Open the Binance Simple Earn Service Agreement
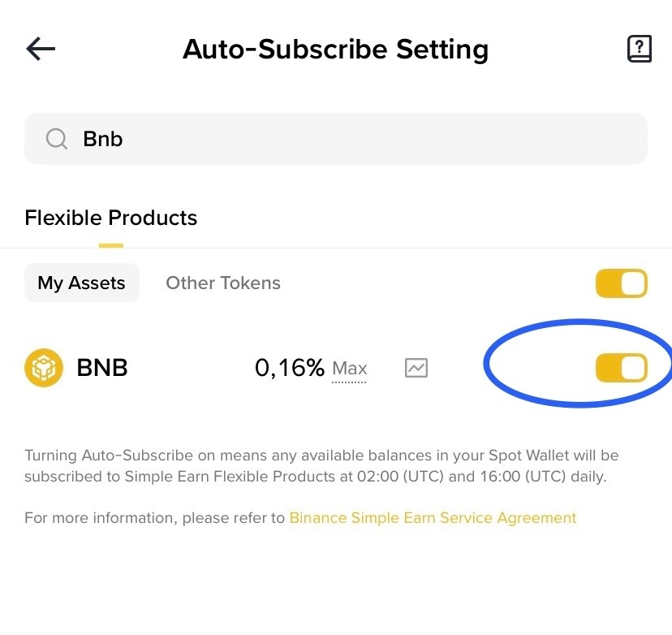 coord(433,517)
